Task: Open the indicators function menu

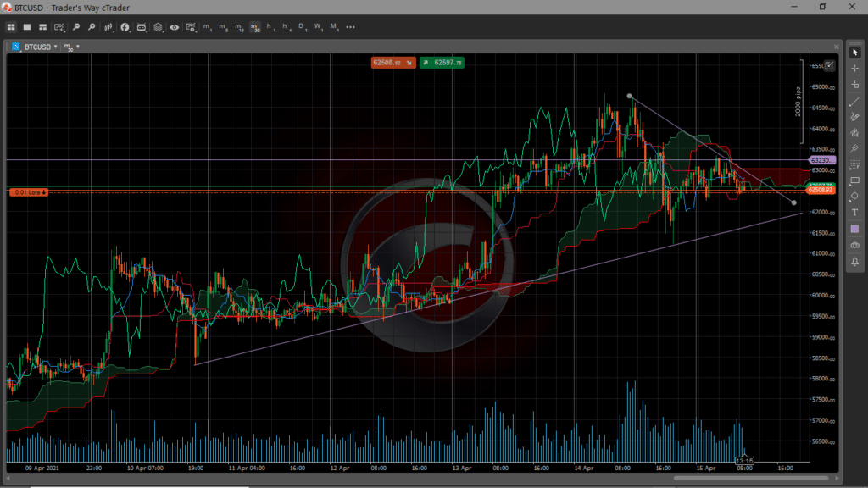Action: 125,27
